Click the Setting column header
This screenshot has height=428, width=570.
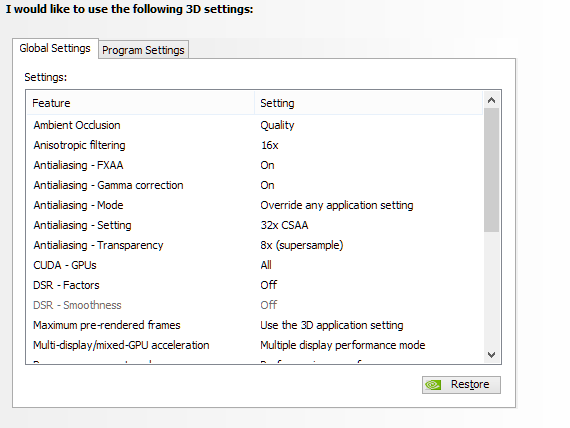pyautogui.click(x=369, y=103)
